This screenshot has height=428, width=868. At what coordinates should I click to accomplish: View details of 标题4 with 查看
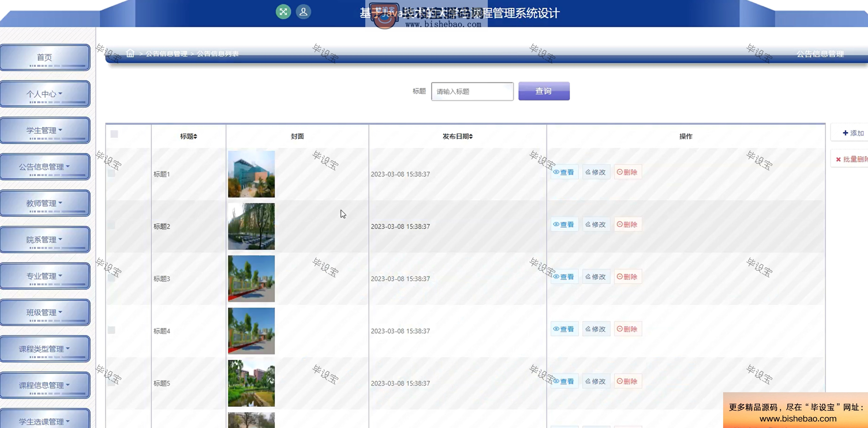(x=564, y=329)
